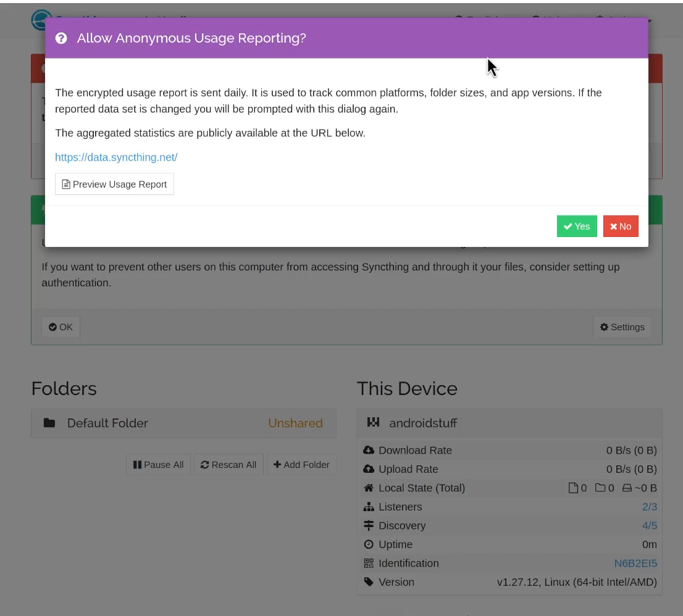
Task: Click the Discovery signpost icon
Action: [369, 525]
